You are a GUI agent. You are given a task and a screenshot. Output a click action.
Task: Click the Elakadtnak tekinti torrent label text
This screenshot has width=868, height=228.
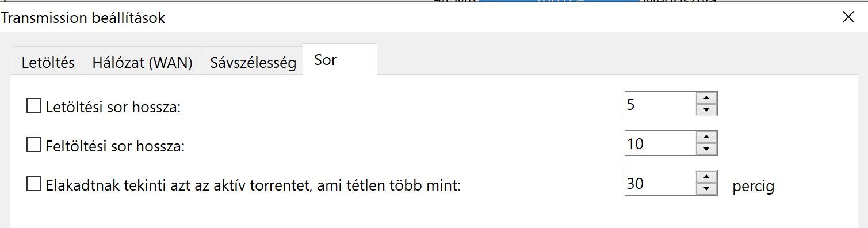tap(254, 185)
